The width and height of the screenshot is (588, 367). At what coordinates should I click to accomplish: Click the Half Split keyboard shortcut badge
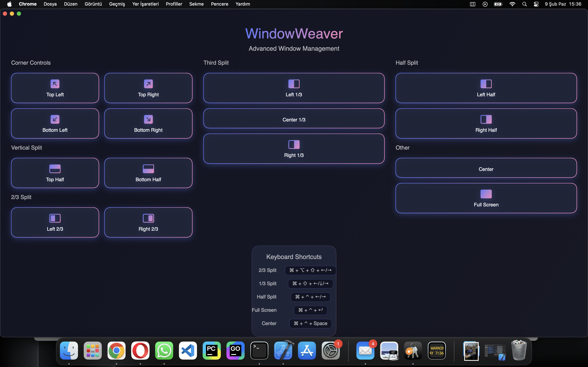pyautogui.click(x=310, y=297)
